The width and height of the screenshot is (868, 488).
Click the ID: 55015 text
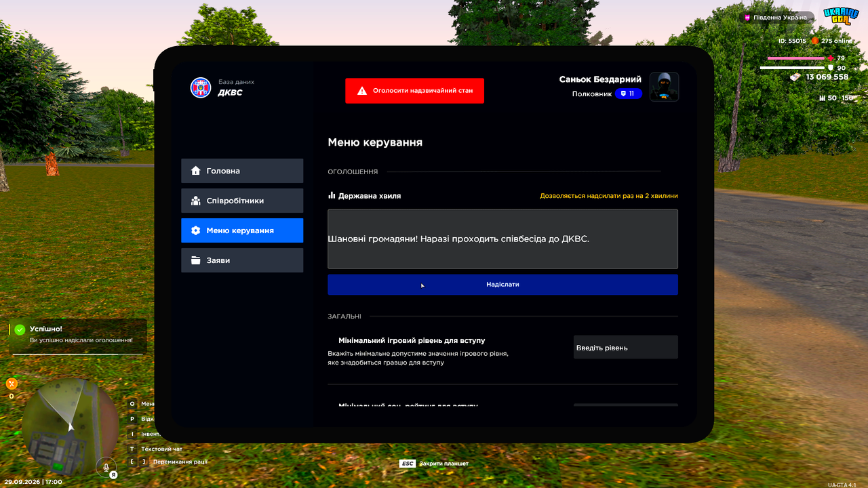[x=792, y=41]
